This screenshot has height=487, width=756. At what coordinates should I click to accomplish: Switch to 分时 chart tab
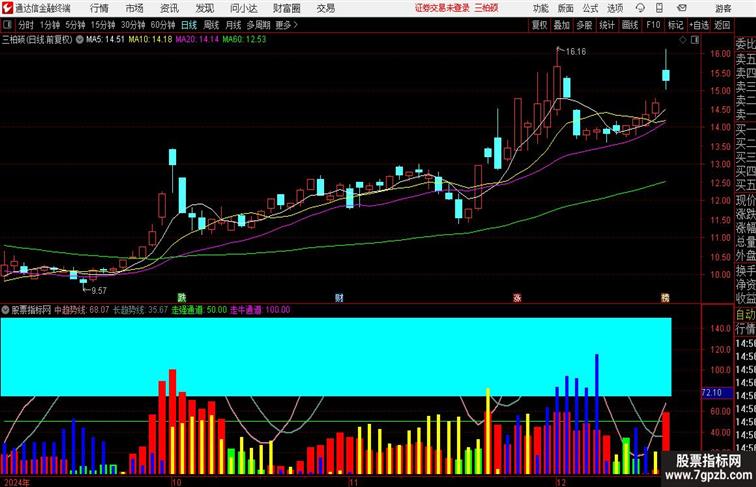[26, 25]
